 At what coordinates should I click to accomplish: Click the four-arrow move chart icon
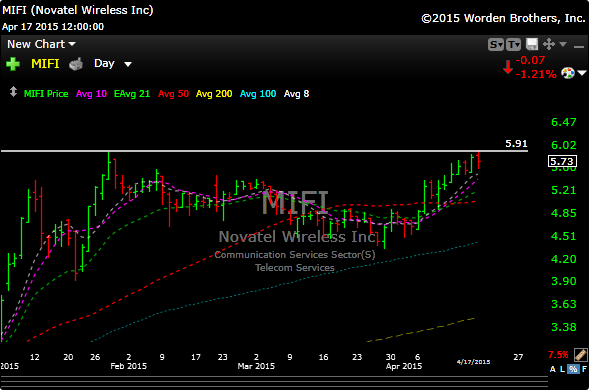coord(549,44)
